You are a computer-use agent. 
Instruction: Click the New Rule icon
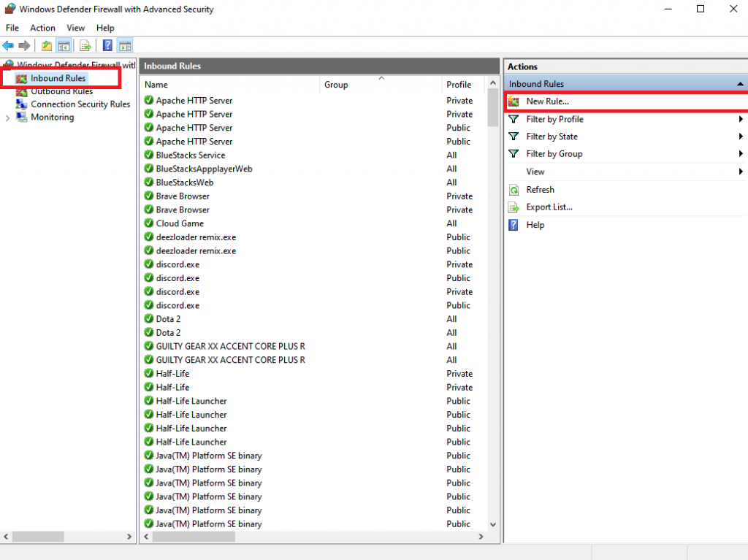pyautogui.click(x=514, y=101)
